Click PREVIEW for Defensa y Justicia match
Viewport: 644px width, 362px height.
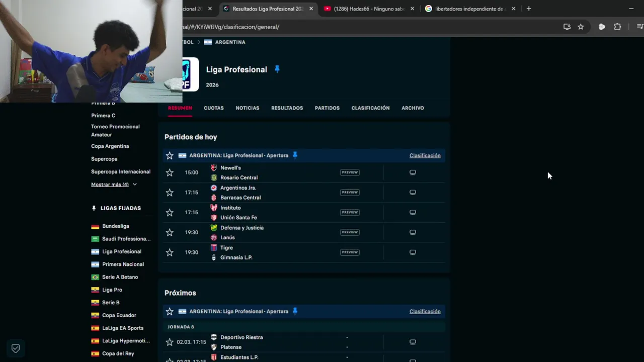(350, 232)
